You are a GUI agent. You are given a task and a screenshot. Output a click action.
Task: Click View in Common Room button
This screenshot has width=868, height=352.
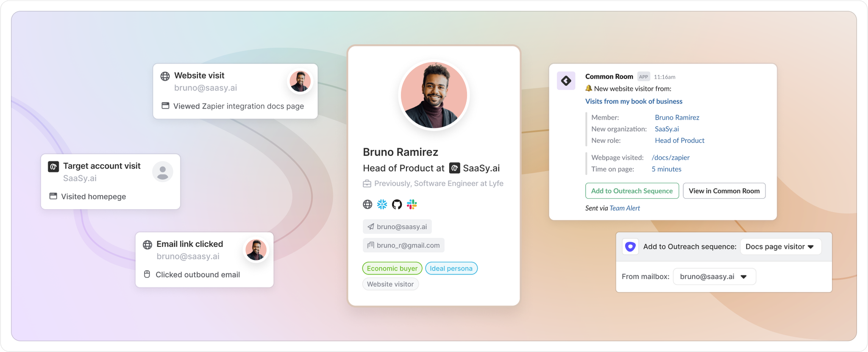pyautogui.click(x=724, y=191)
